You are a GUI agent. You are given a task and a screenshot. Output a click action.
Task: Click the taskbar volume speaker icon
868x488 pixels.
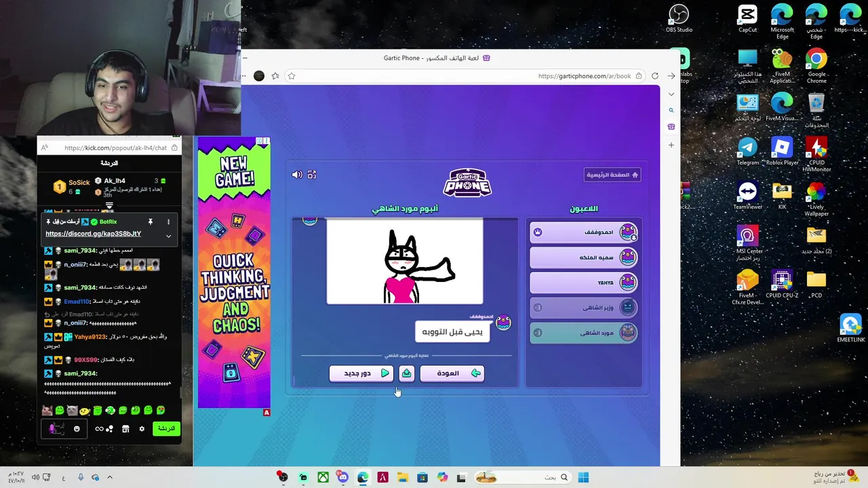click(x=35, y=478)
